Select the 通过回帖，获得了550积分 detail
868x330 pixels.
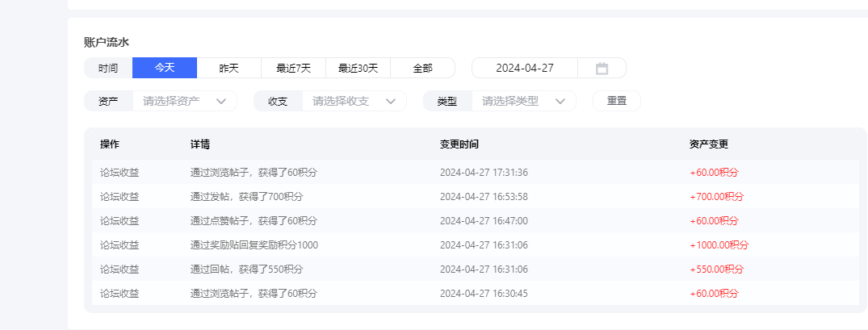[x=247, y=269]
